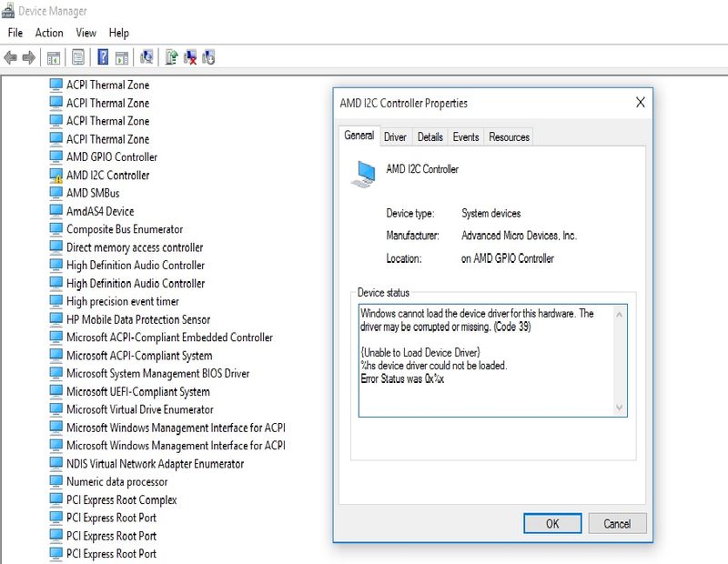Select Direct memory access controller
The height and width of the screenshot is (564, 728).
135,247
